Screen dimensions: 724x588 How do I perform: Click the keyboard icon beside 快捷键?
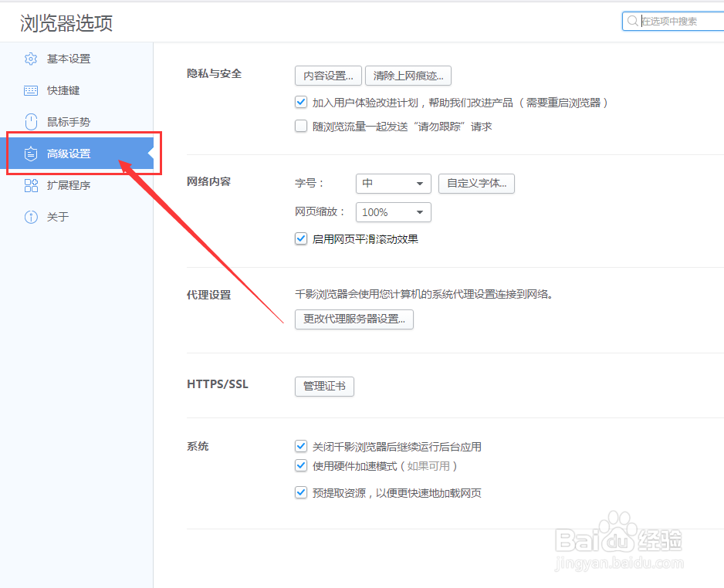coord(31,90)
